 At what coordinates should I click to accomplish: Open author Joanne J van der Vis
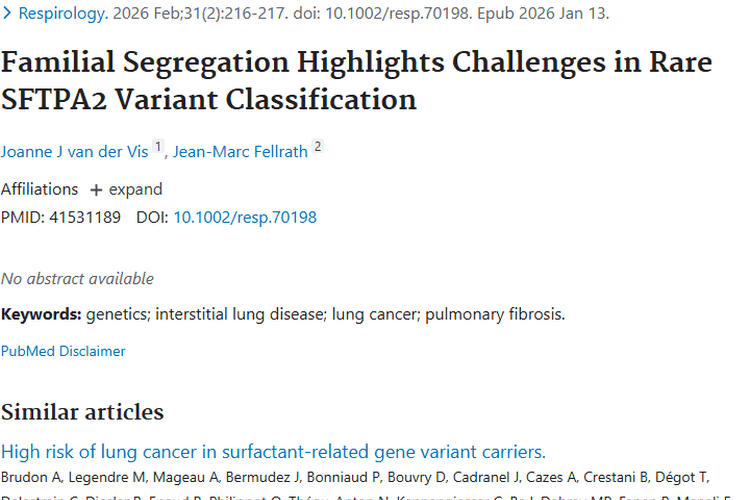75,152
